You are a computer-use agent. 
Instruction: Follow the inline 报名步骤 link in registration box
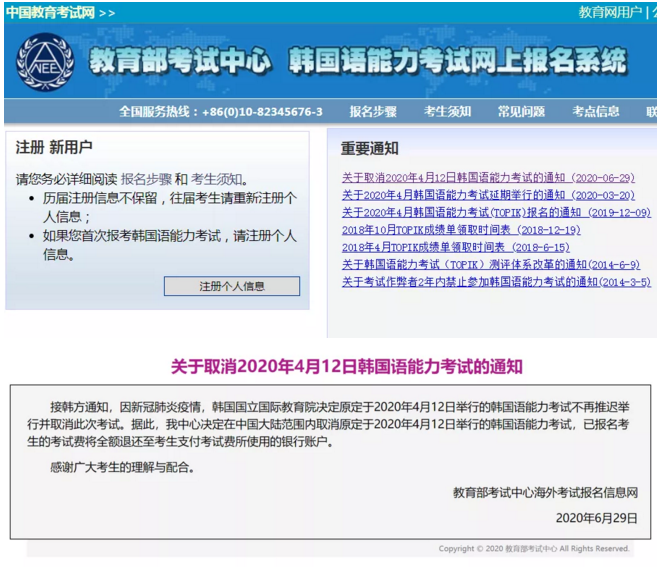146,179
